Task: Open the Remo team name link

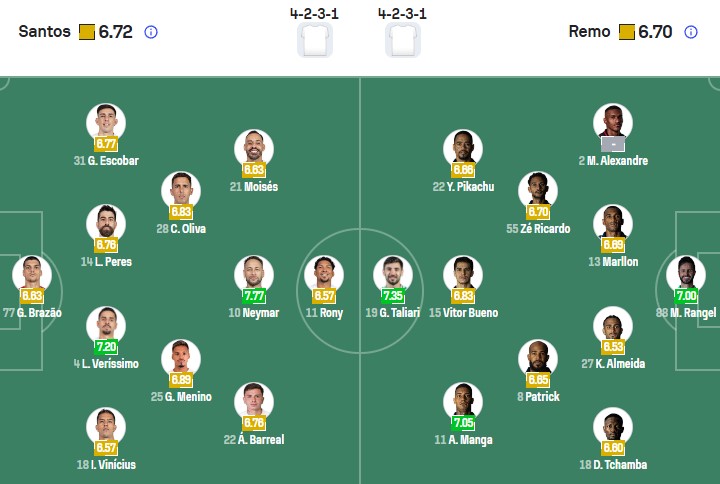Action: tap(589, 32)
